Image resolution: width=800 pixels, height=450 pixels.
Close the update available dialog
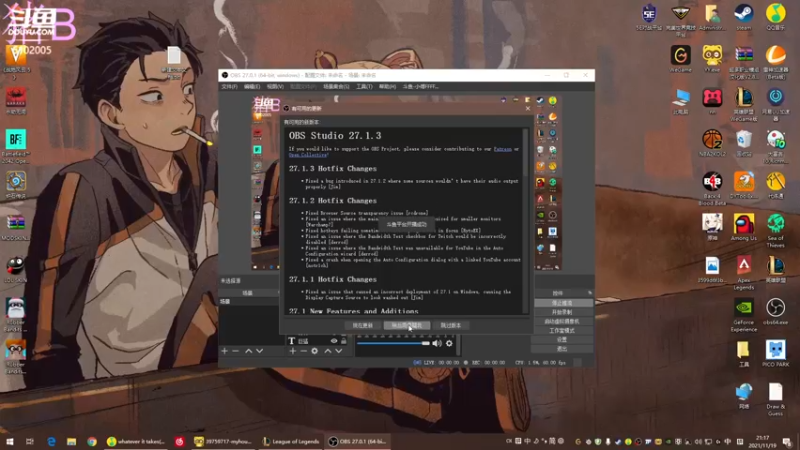pos(528,108)
